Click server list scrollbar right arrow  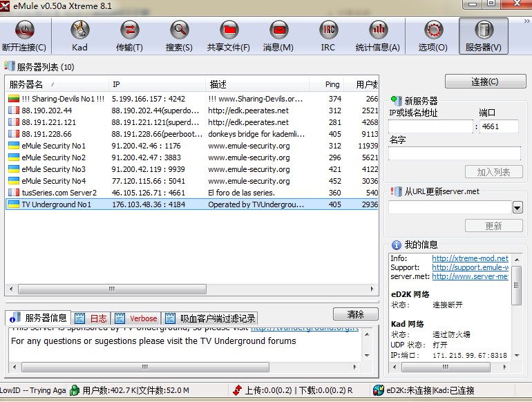372,289
